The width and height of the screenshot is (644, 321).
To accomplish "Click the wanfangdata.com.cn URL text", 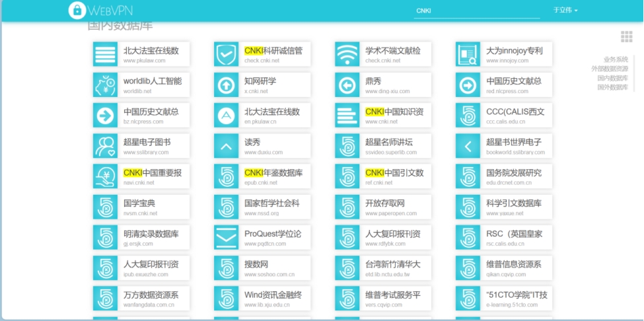I will (149, 305).
